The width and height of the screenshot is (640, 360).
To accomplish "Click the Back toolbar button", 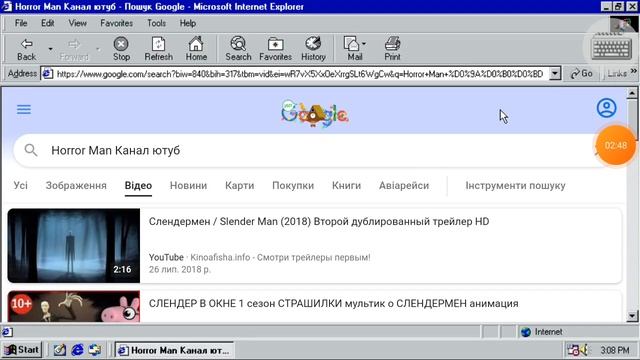I will [x=27, y=49].
